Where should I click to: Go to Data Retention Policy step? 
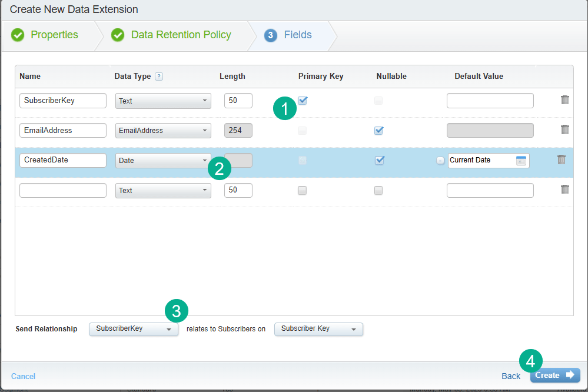[181, 35]
